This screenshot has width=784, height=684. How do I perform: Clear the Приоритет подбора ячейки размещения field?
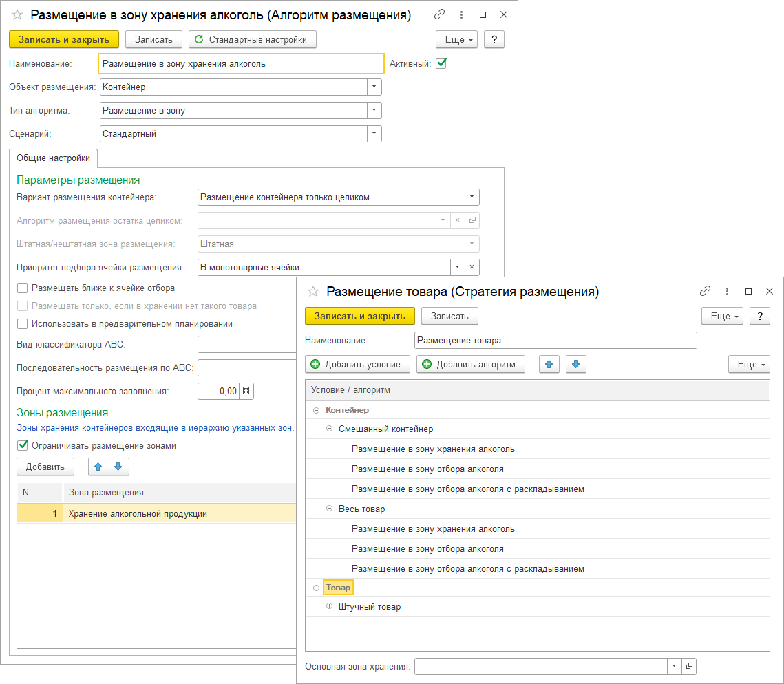point(472,267)
